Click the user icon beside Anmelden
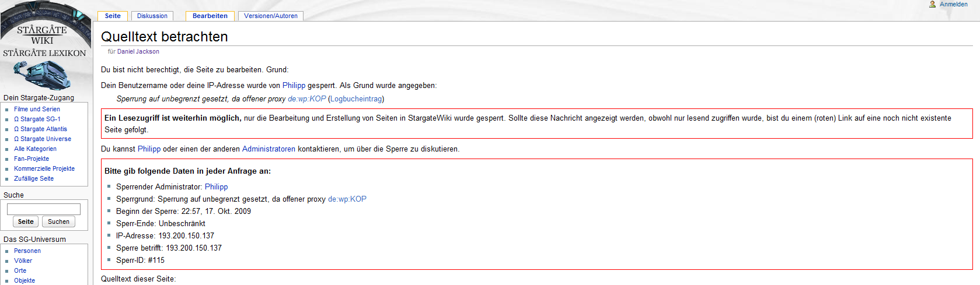Viewport: 980px width, 285px height. point(932,4)
